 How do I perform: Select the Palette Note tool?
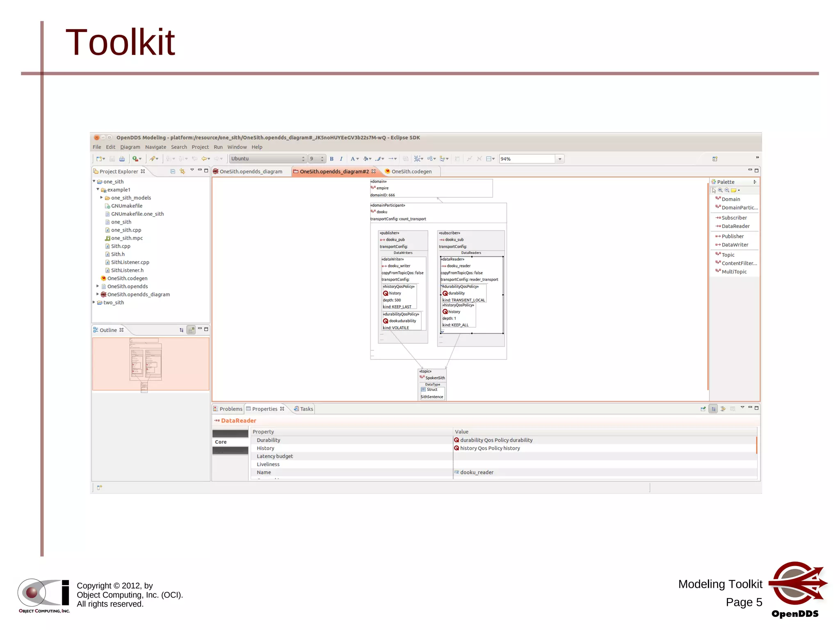(x=734, y=190)
